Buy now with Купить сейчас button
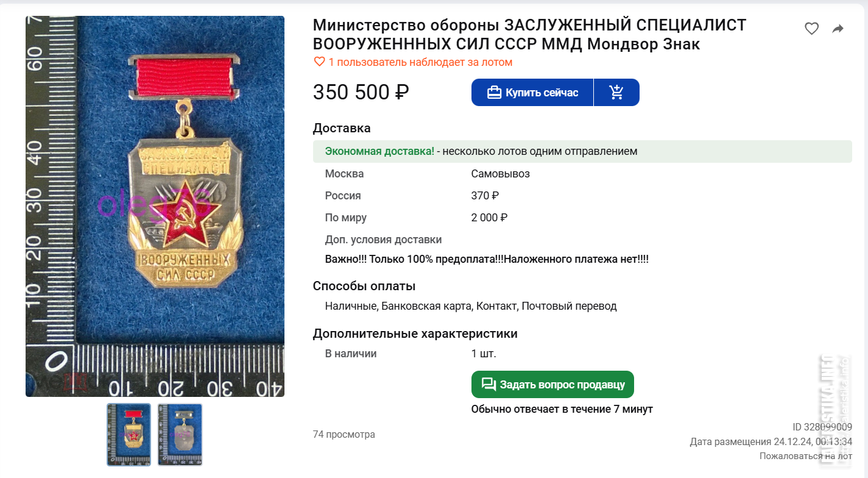The height and width of the screenshot is (478, 868). coord(532,93)
